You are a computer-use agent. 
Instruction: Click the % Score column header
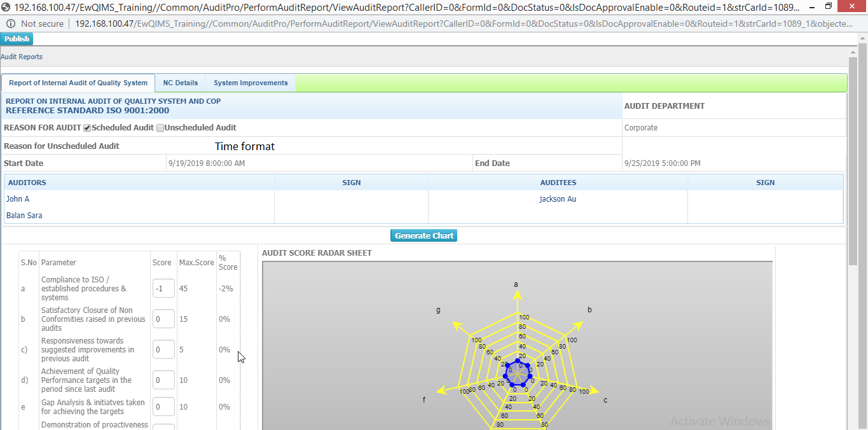(228, 263)
